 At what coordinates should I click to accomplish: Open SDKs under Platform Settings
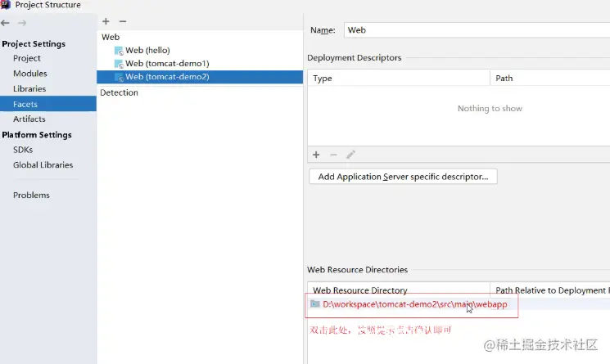23,150
